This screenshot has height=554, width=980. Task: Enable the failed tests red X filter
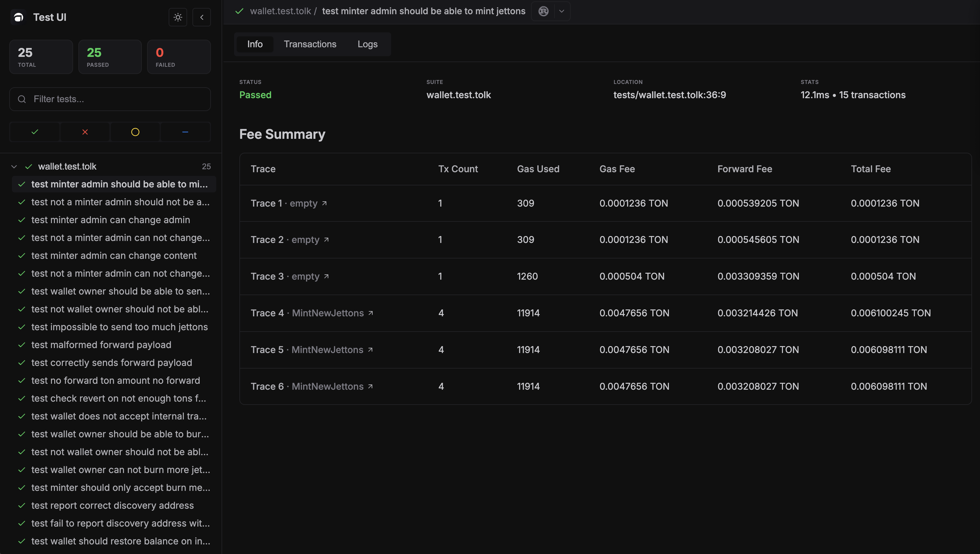pos(85,132)
